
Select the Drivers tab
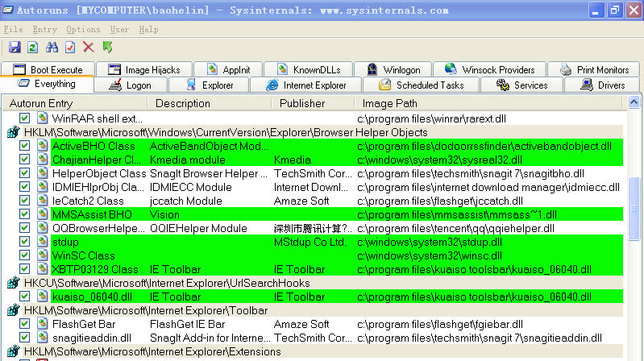click(602, 85)
